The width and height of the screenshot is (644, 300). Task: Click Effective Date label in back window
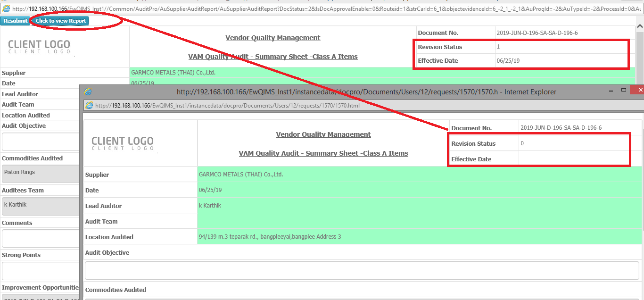438,61
